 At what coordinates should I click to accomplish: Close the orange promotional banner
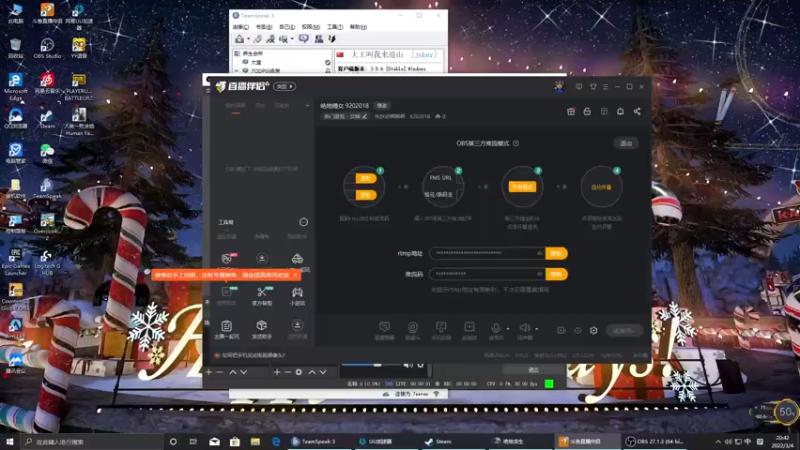(x=295, y=275)
